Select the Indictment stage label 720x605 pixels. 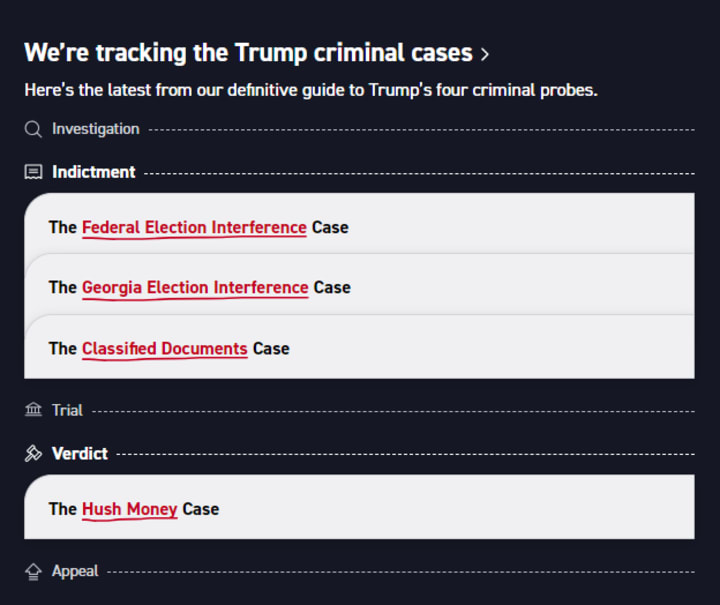pos(93,172)
